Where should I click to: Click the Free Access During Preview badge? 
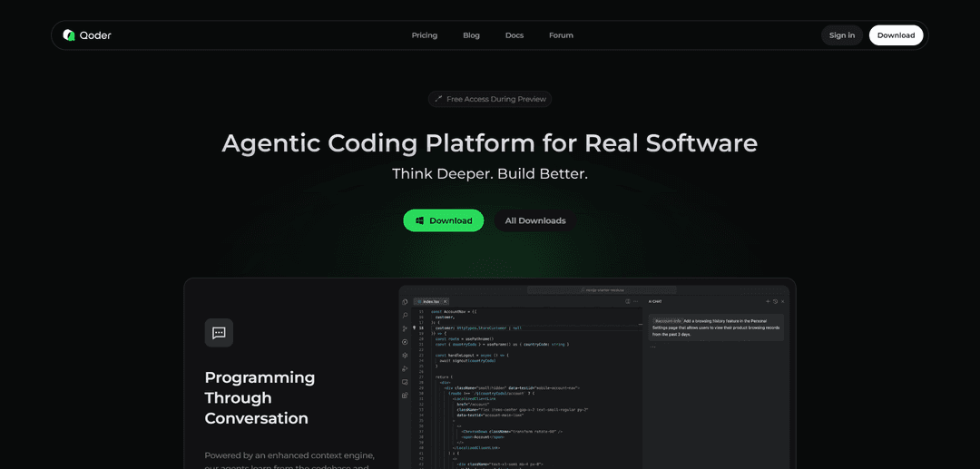click(490, 99)
